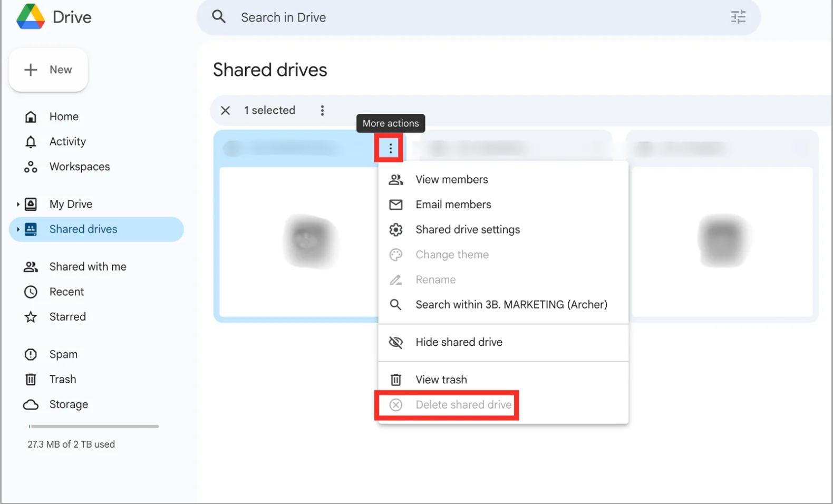
Task: Search within 3B. MARKETING (Archer)
Action: point(503,305)
